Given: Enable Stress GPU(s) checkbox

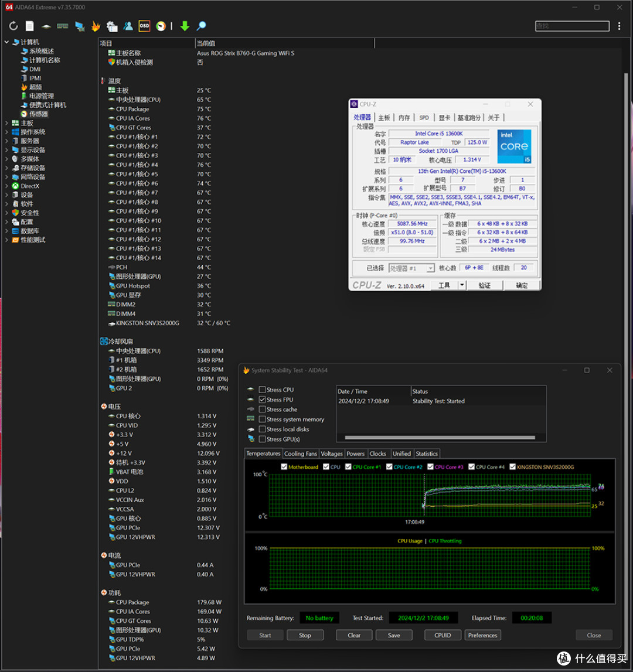Looking at the screenshot, I should [262, 439].
